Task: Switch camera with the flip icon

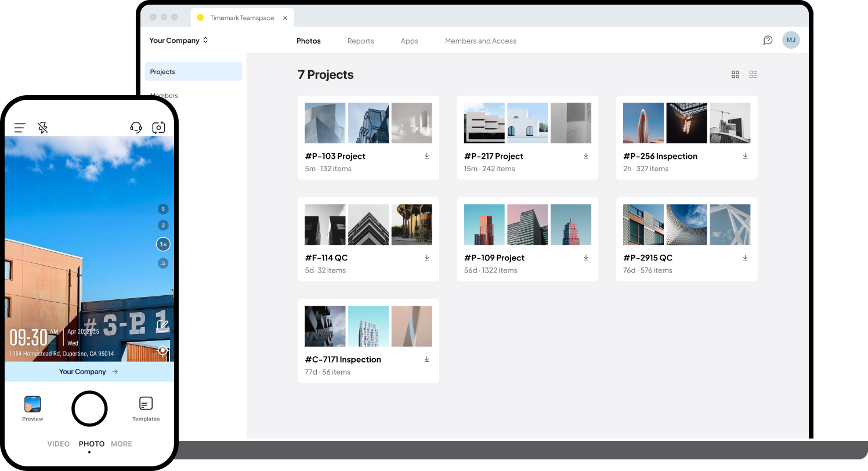Action: 158,128
